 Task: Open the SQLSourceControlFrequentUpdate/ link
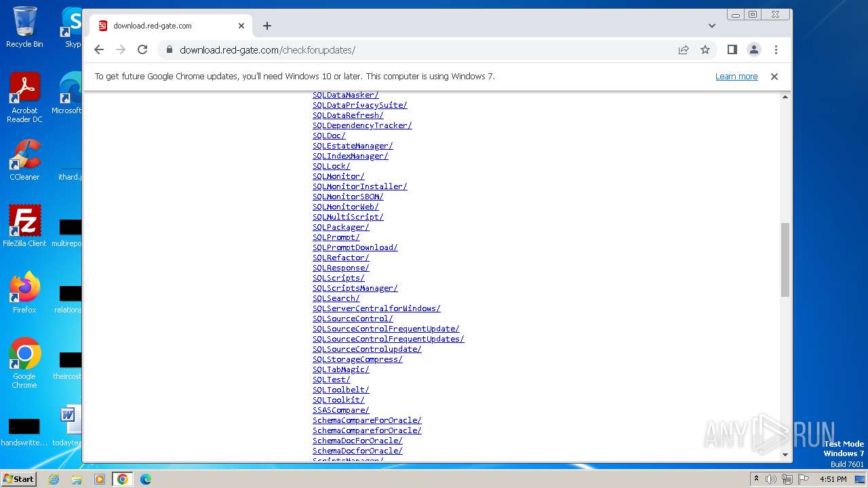click(386, 329)
